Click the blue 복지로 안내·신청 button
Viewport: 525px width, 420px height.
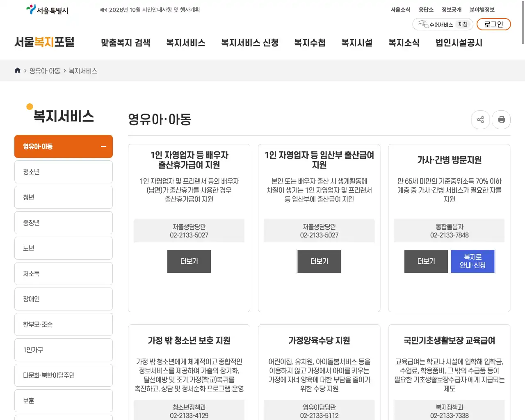(472, 261)
